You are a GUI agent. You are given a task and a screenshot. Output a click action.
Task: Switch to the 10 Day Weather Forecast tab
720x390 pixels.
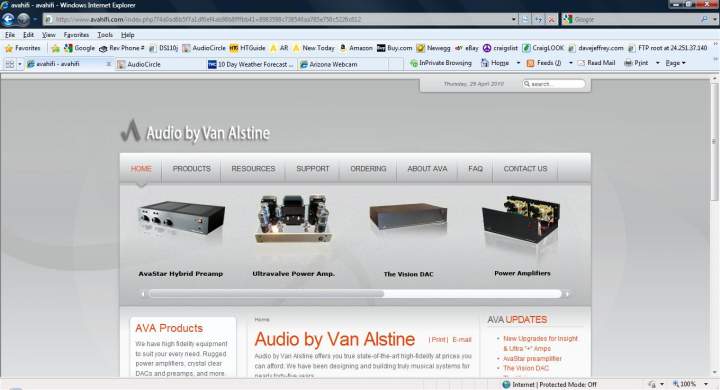coord(251,64)
